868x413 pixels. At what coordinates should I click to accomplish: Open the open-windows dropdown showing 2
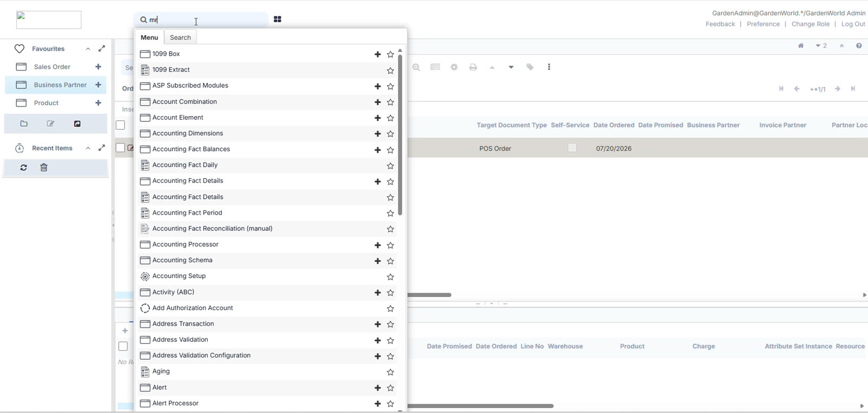pyautogui.click(x=821, y=46)
